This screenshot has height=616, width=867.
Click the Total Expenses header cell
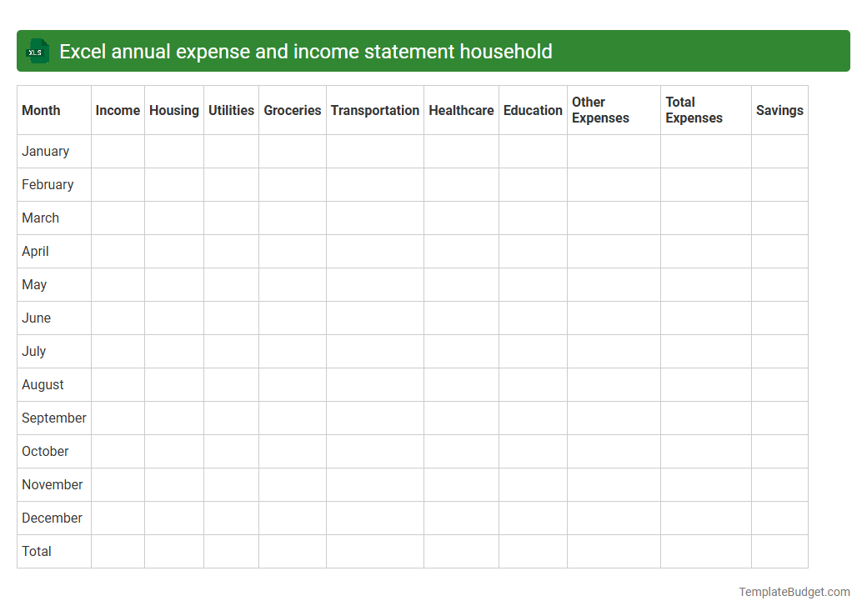(694, 110)
